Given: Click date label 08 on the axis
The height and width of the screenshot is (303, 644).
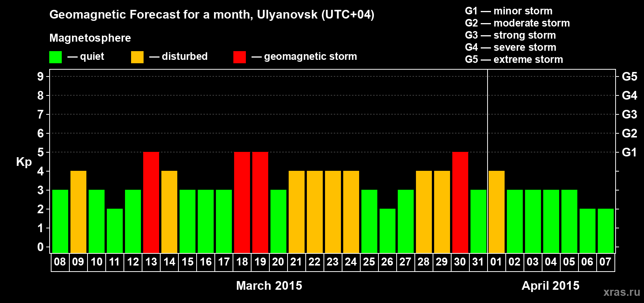Looking at the screenshot, I should pyautogui.click(x=60, y=262).
